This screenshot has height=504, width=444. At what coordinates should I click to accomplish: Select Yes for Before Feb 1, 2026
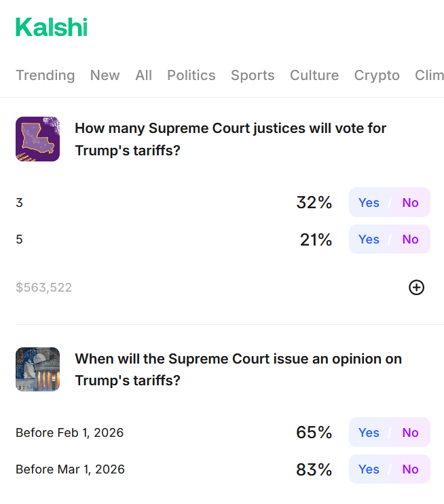tap(369, 433)
